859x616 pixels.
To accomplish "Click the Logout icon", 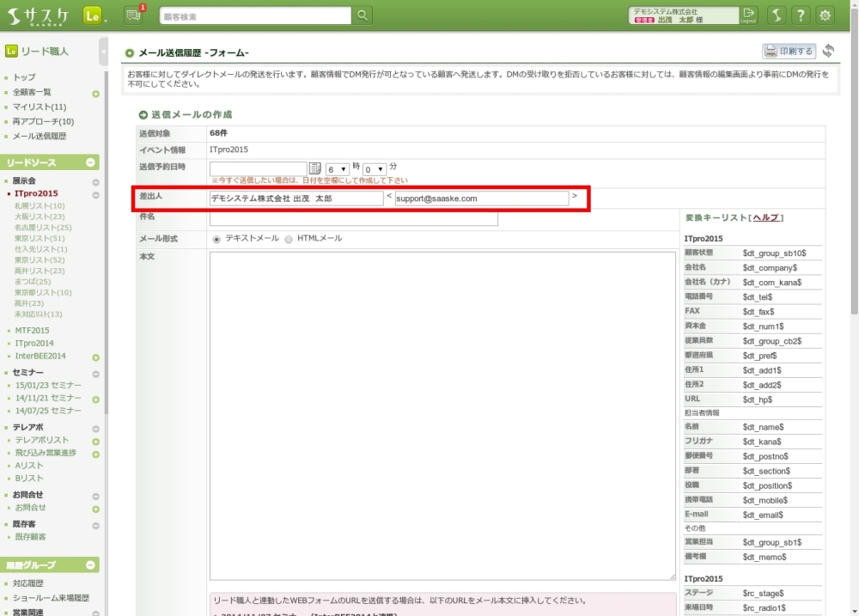I will pyautogui.click(x=749, y=15).
